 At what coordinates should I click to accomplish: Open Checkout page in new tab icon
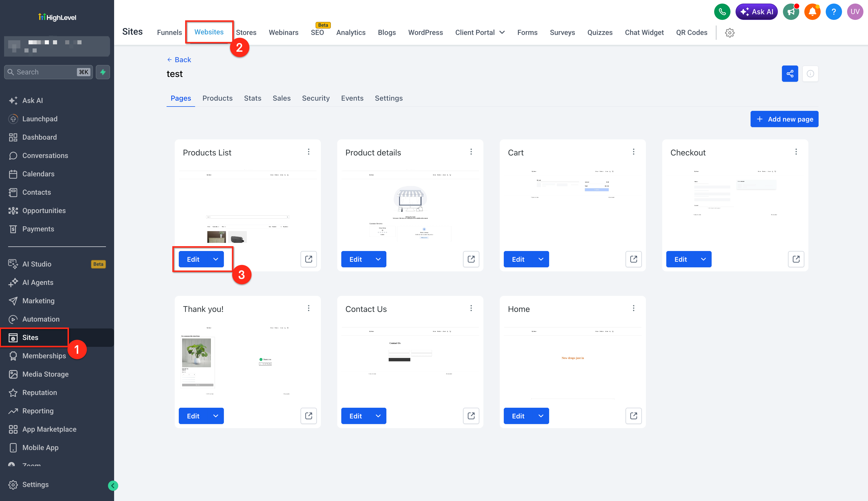[x=796, y=259]
